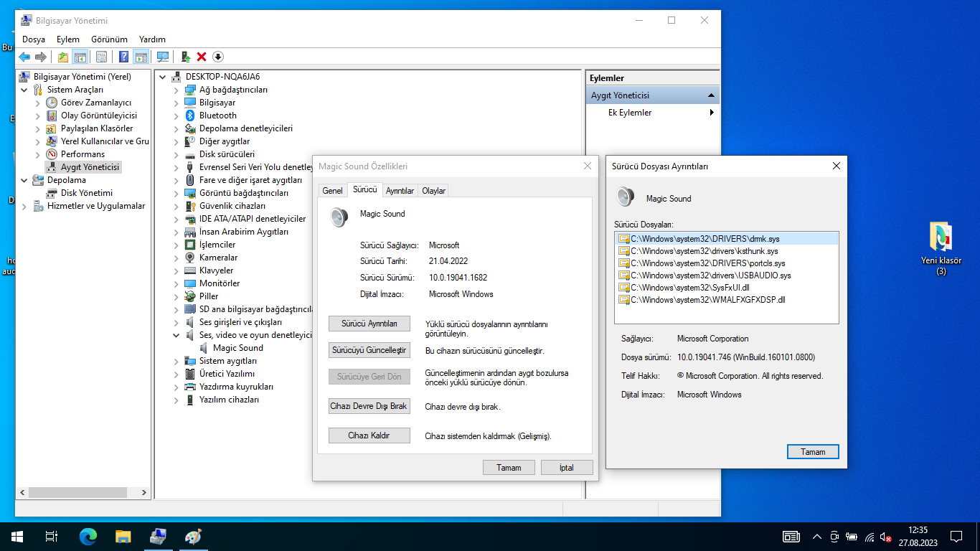Click the up one level folder icon
The width and height of the screenshot is (980, 551).
63,57
